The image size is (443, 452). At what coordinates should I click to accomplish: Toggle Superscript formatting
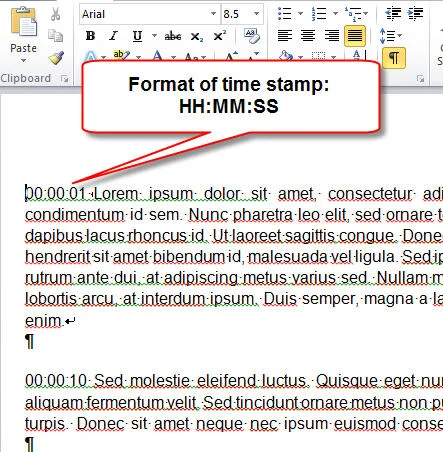pyautogui.click(x=220, y=36)
